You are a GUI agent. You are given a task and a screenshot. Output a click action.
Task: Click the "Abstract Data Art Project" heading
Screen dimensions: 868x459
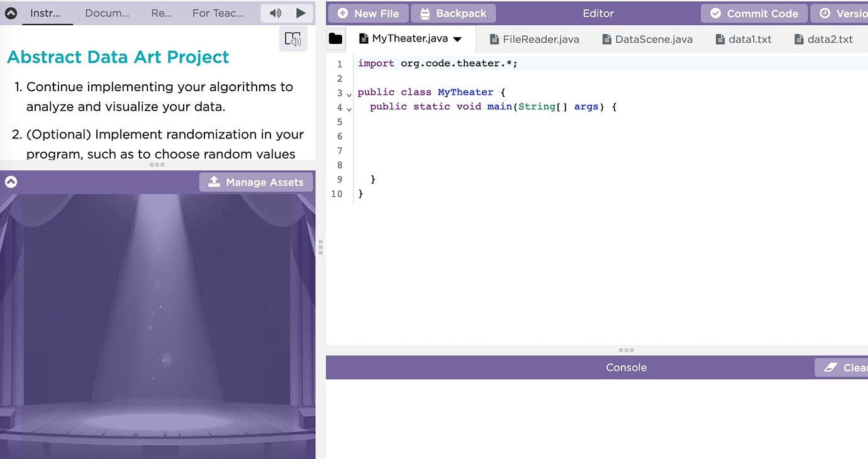tap(118, 57)
